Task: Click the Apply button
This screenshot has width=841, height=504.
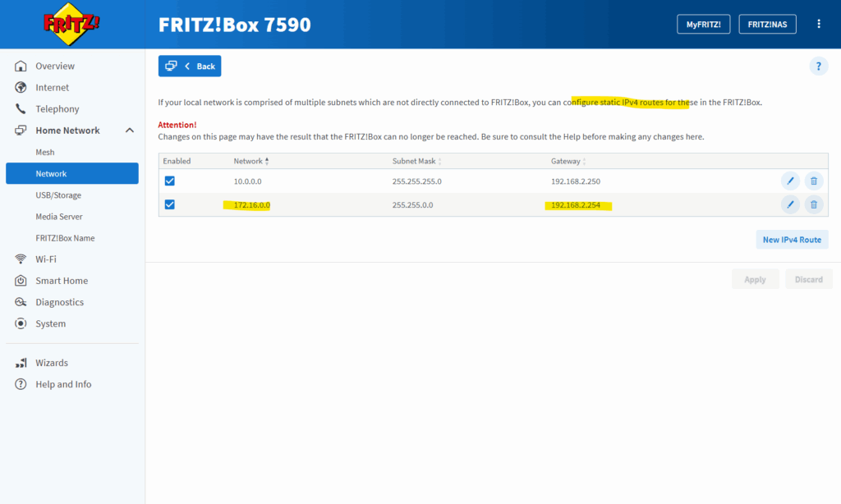Action: [x=755, y=279]
